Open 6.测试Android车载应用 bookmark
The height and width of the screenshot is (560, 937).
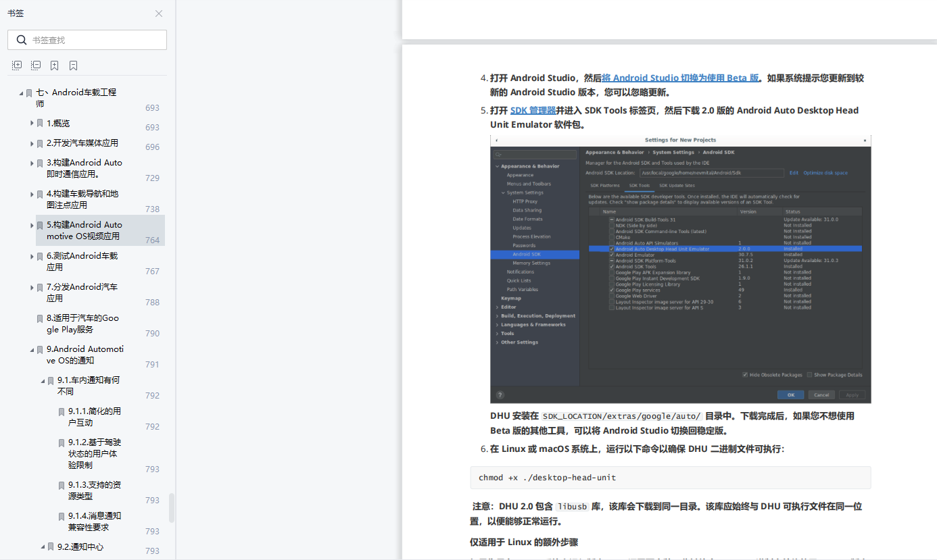click(82, 261)
